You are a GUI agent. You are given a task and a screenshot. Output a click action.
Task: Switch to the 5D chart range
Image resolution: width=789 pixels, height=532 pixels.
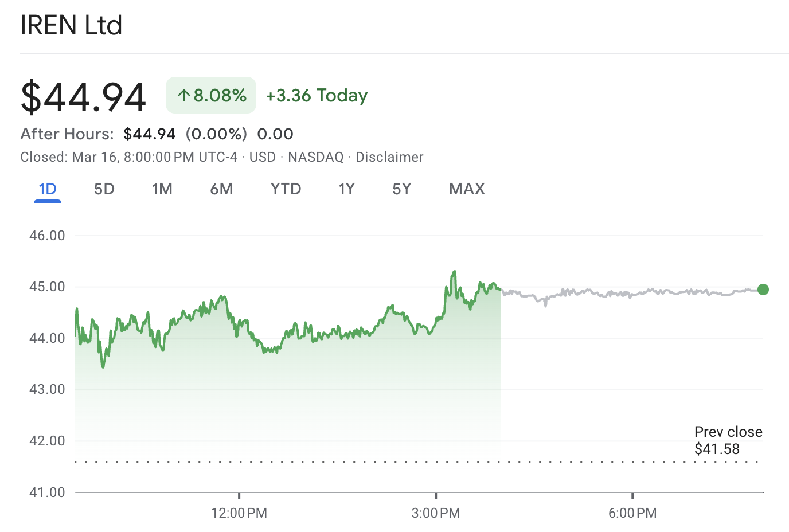pyautogui.click(x=104, y=189)
